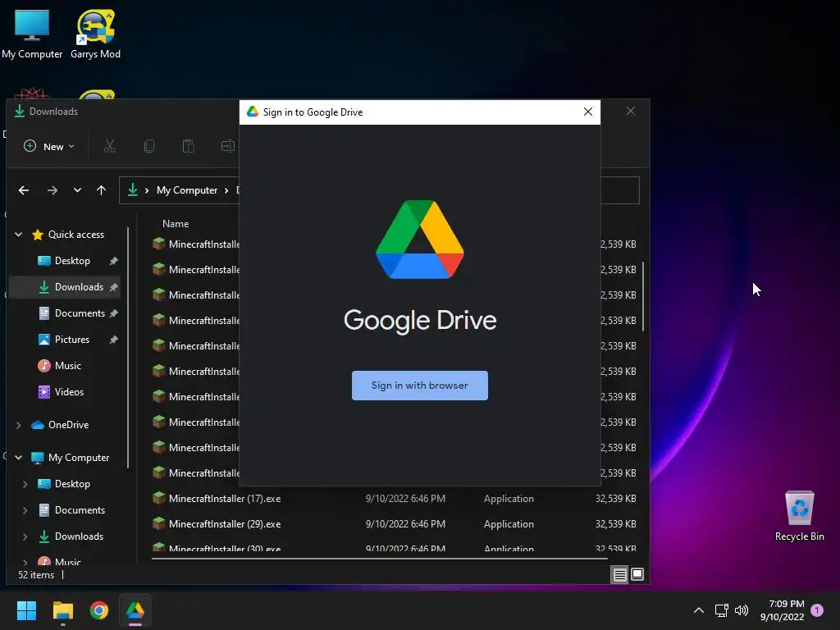Screen dimensions: 840x630
Task: Open the Windows Start menu
Action: (x=26, y=610)
